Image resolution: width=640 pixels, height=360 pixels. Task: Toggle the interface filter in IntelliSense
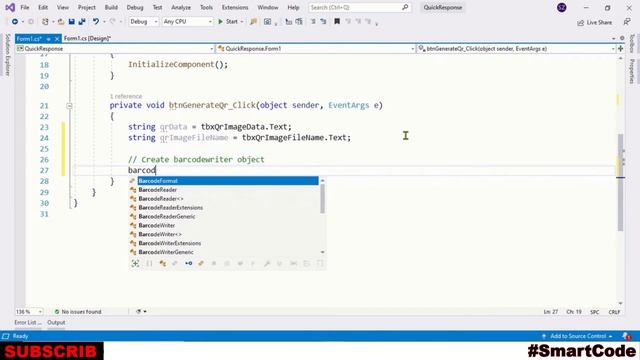[189, 264]
